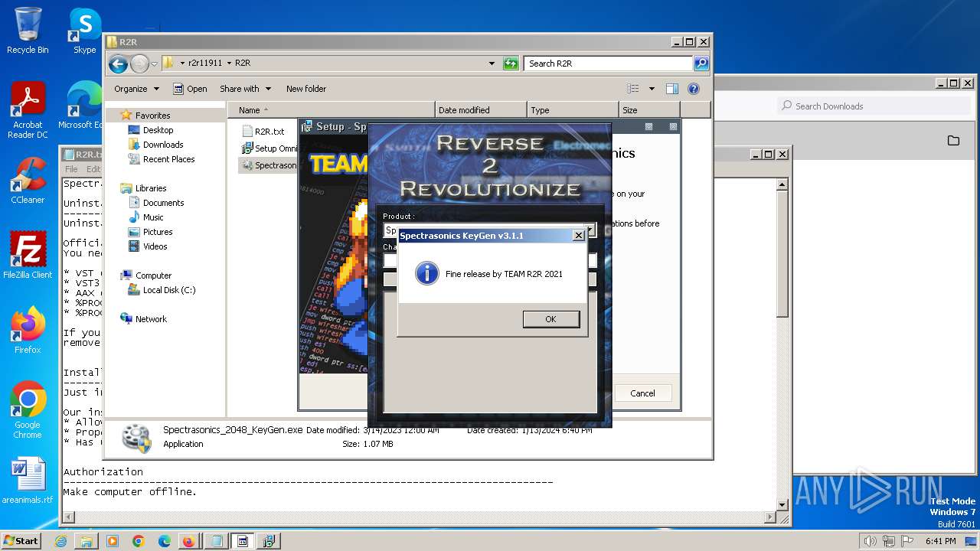
Task: Open the Recycle Bin desktop icon
Action: pyautogui.click(x=28, y=31)
